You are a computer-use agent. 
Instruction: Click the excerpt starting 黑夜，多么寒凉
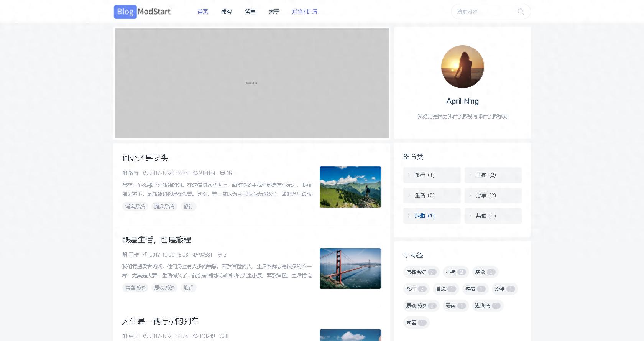[217, 189]
